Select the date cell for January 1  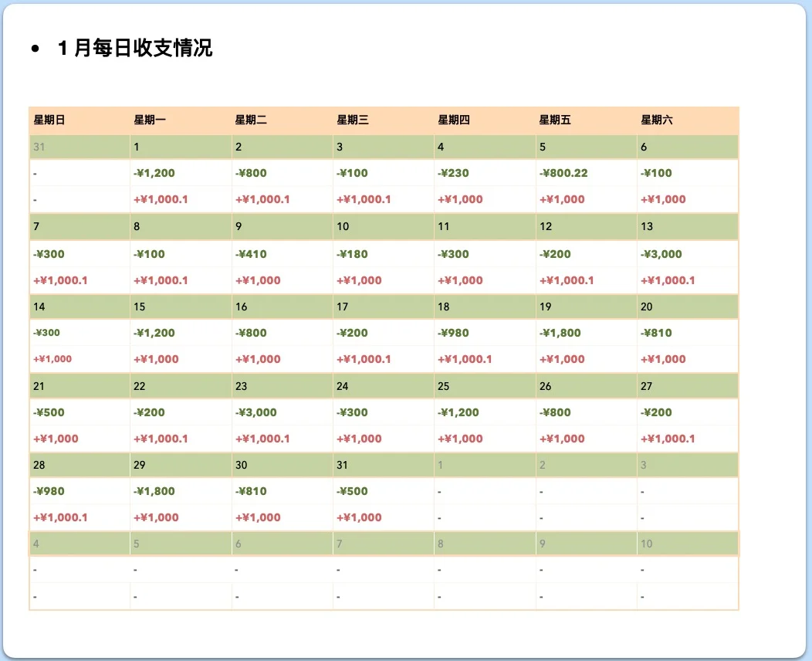[x=136, y=147]
